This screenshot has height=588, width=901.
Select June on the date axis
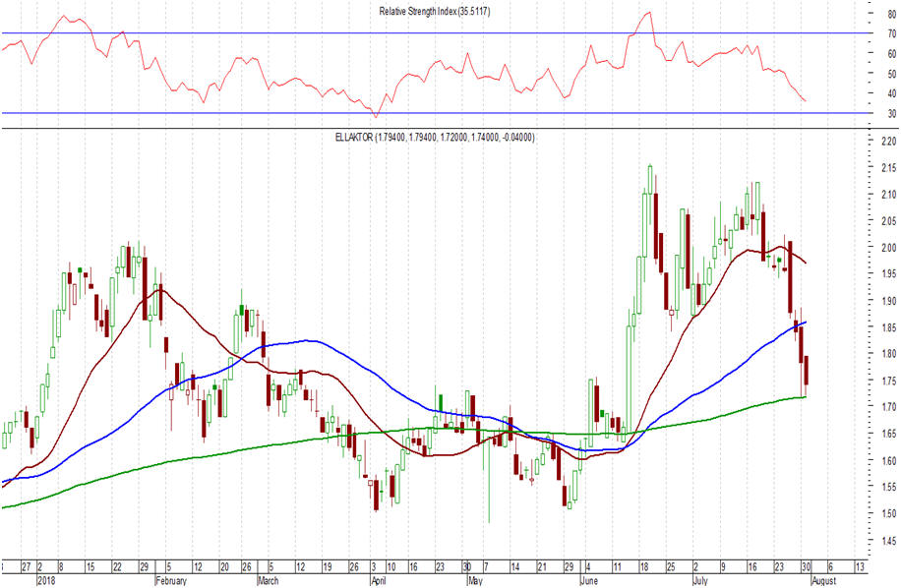click(593, 581)
